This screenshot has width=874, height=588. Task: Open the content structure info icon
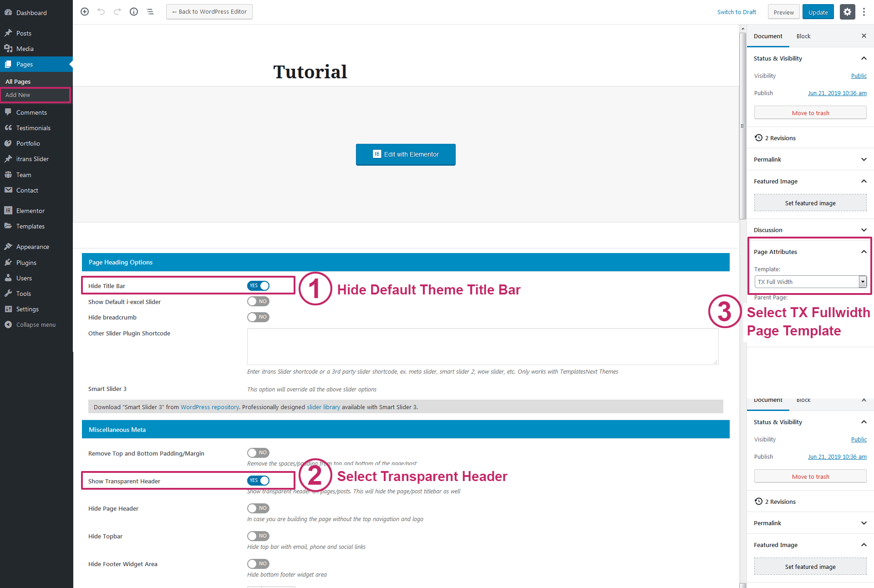click(134, 12)
